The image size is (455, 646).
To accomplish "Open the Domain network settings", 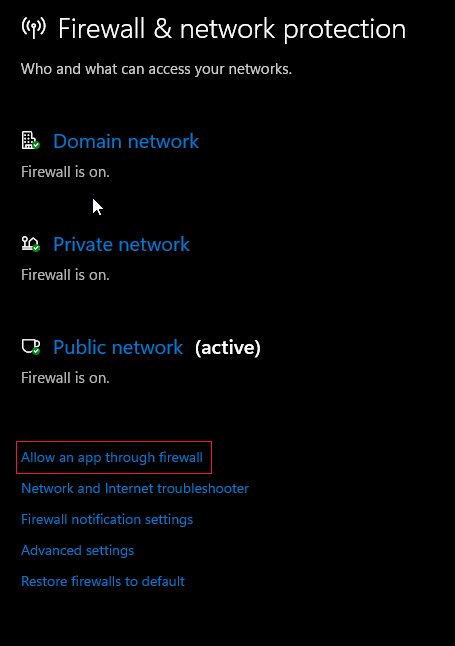I will coord(126,141).
